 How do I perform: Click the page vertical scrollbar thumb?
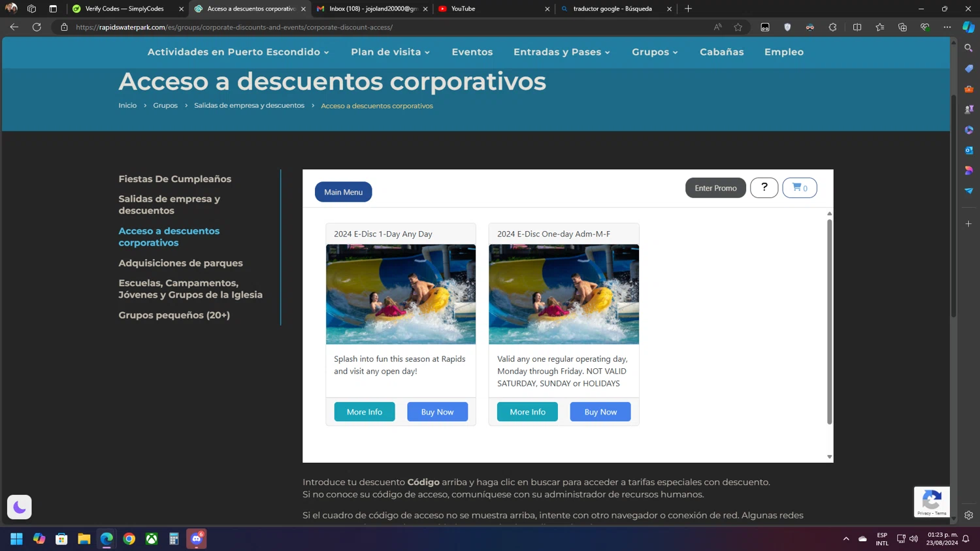coord(953,207)
